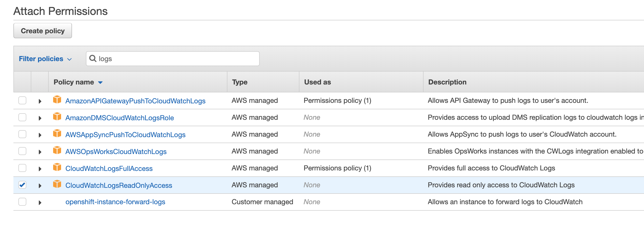
Task: Open the AWSAppSyncPushToCloudWatchLogs policy link
Action: (x=125, y=135)
